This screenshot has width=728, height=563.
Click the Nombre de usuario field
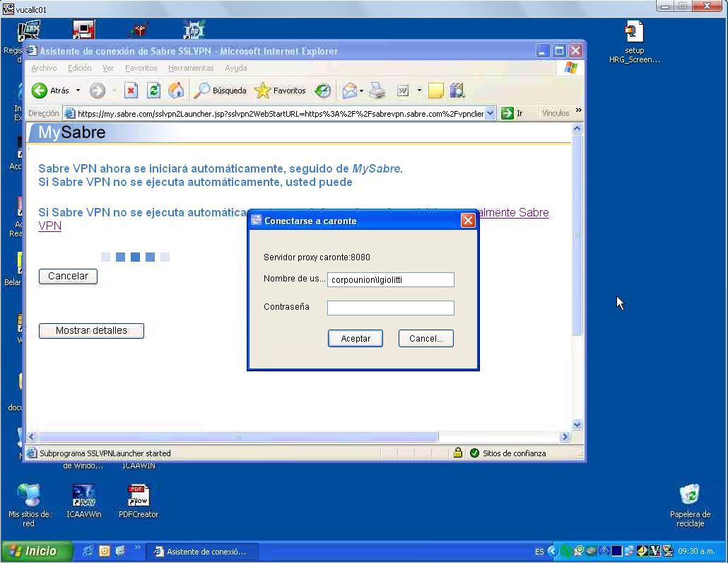click(x=390, y=279)
